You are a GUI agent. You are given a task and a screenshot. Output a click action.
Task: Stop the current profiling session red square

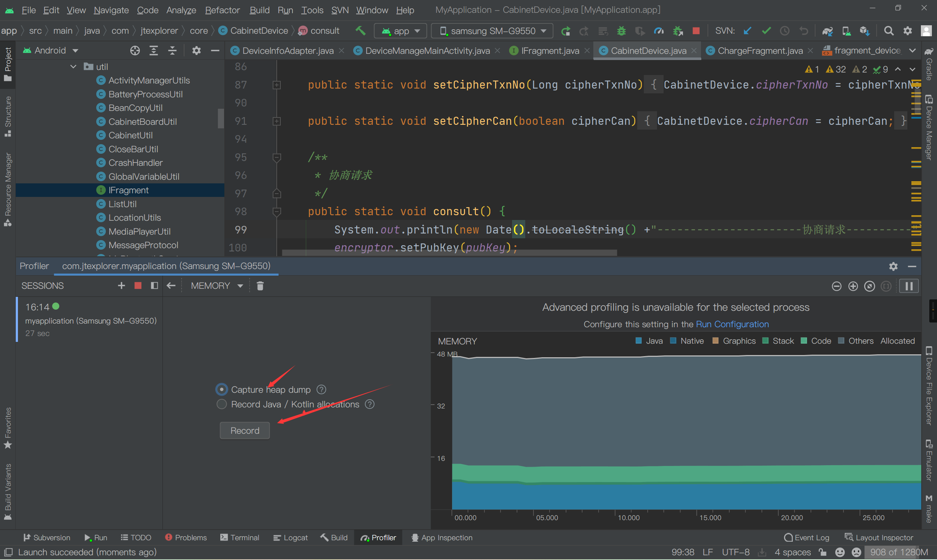pyautogui.click(x=138, y=286)
